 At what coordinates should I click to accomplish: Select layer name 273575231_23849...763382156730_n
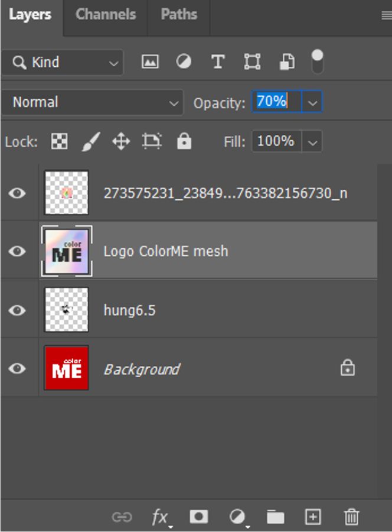[226, 193]
